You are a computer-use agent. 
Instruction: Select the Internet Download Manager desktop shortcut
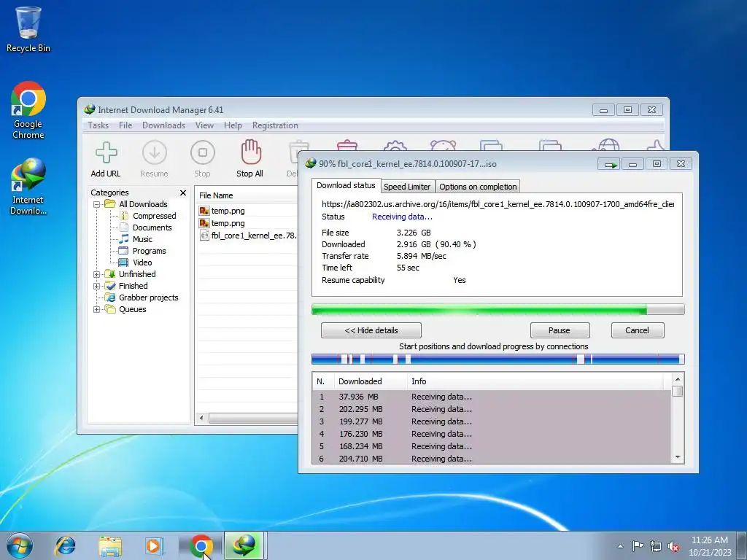coord(28,187)
